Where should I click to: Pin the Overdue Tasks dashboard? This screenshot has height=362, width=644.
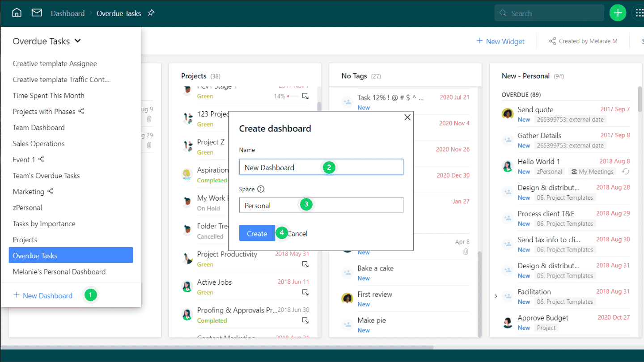point(151,13)
